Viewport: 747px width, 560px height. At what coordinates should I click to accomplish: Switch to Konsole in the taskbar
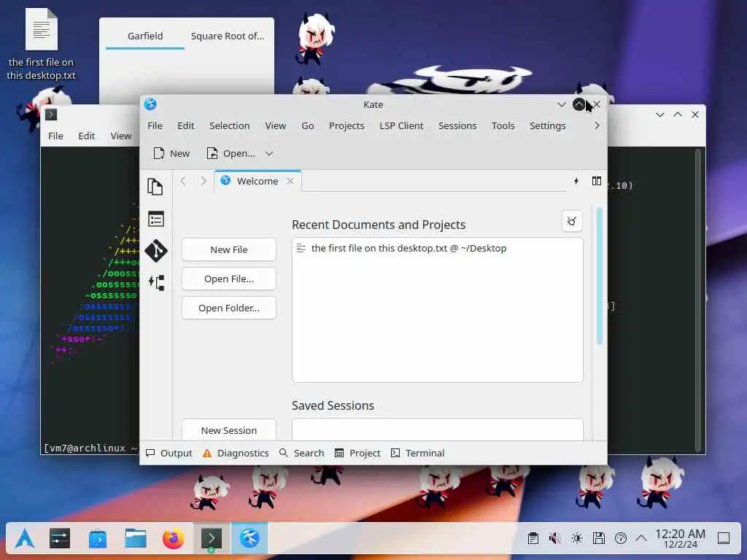pyautogui.click(x=212, y=539)
